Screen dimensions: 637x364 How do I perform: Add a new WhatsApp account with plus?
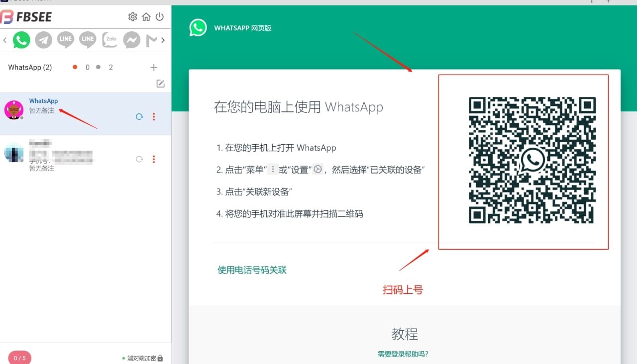[x=154, y=68]
